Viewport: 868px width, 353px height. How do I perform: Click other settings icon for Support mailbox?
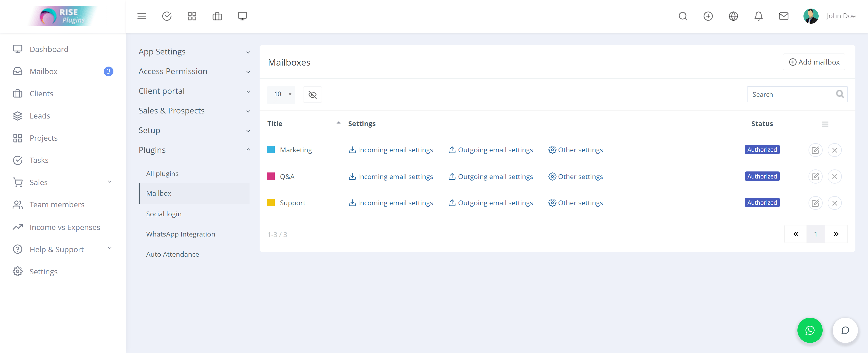(x=552, y=202)
